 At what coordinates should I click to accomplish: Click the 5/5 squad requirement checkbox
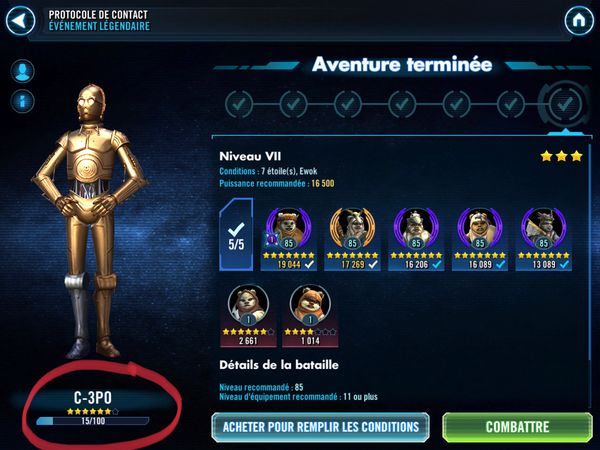point(236,235)
